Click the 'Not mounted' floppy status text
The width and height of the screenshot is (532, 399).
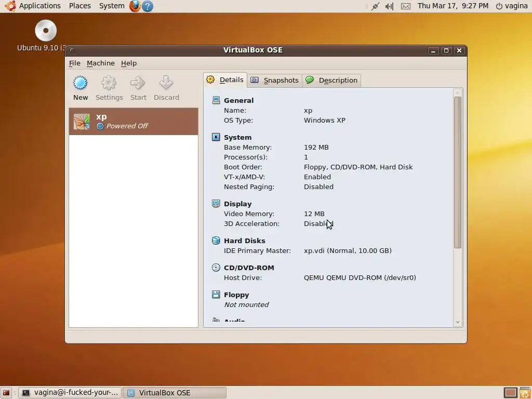(246, 304)
